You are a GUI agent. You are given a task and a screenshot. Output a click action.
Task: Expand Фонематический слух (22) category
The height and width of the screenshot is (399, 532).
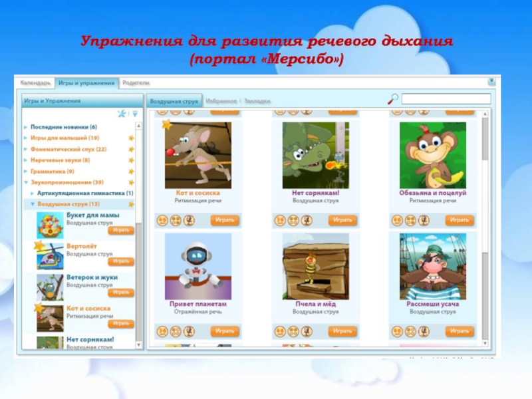(x=25, y=149)
